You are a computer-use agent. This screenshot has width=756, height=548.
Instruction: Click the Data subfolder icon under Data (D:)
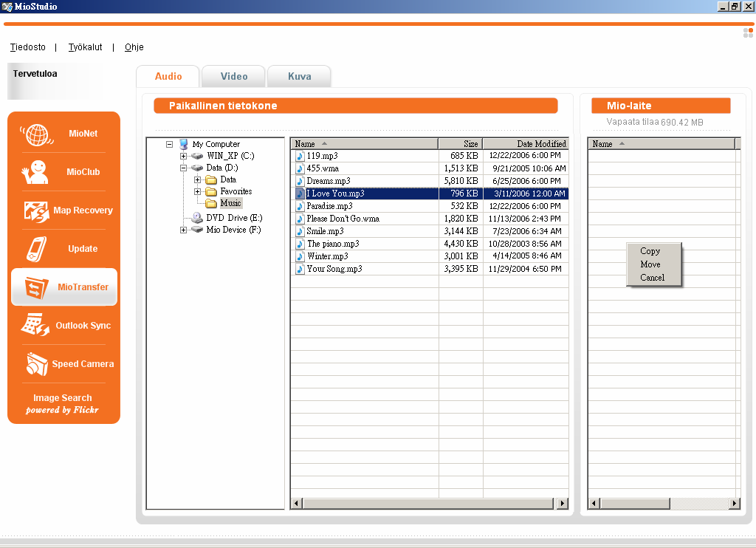pos(211,180)
